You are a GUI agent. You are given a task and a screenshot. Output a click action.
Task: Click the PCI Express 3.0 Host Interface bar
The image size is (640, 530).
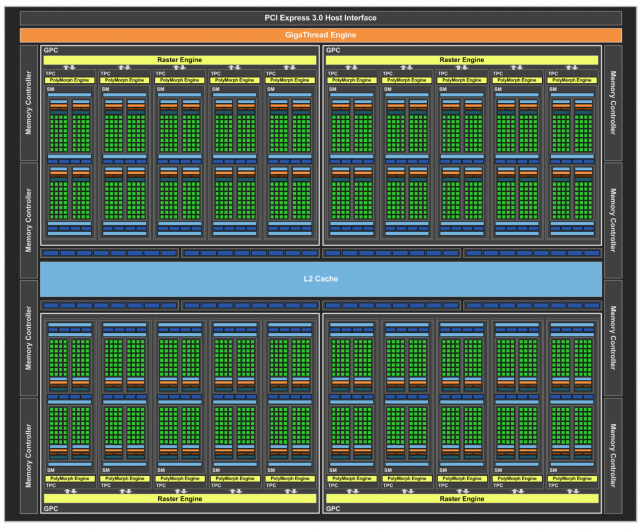pos(320,19)
